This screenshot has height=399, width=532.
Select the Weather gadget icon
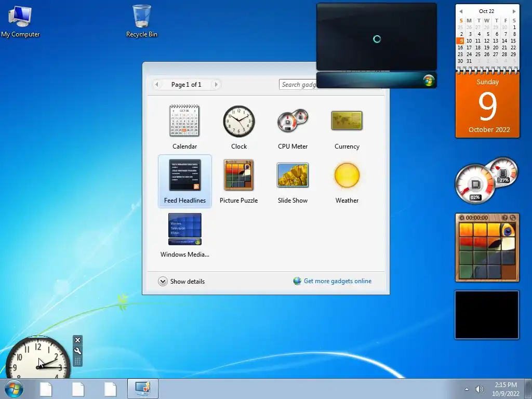pyautogui.click(x=347, y=175)
